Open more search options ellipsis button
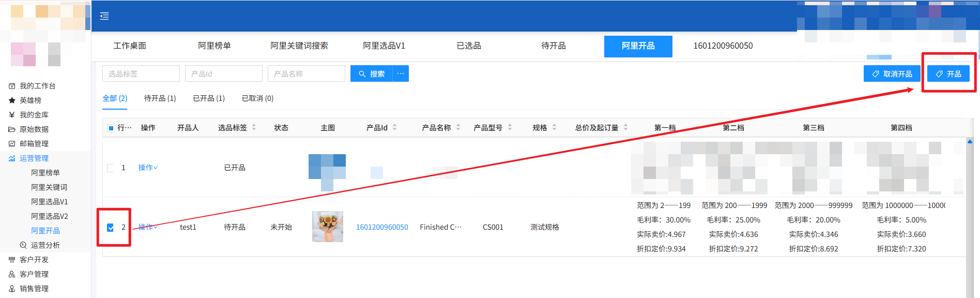Screen dimensions: 980x298 coord(401,73)
